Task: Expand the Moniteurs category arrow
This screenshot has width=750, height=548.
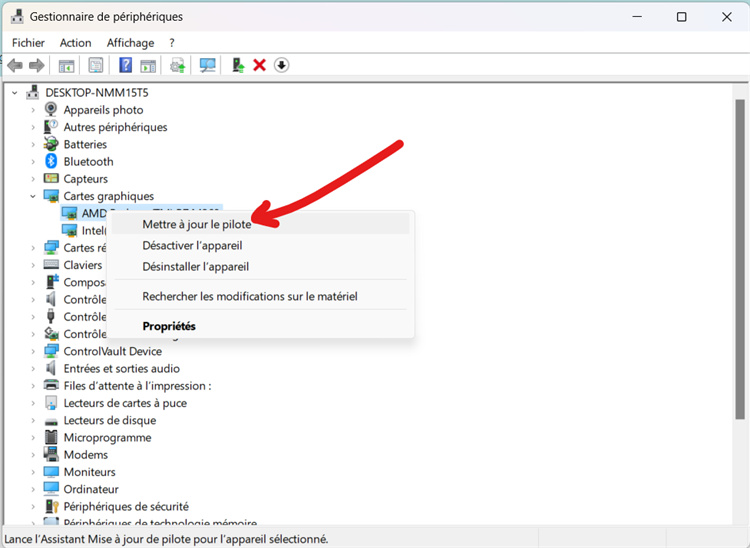Action: click(x=33, y=472)
